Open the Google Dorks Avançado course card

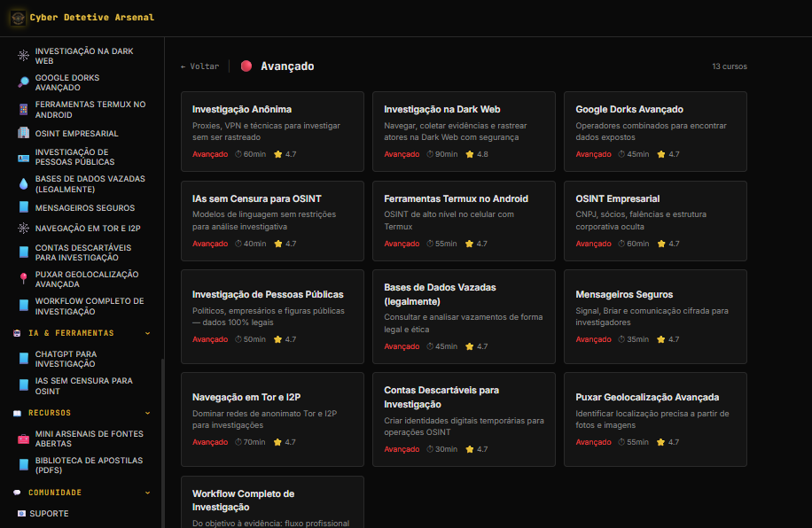point(656,131)
